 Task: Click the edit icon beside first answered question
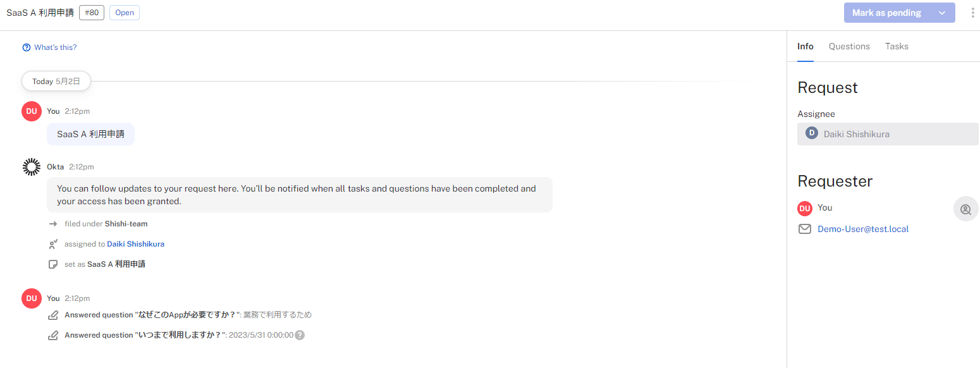pos(53,315)
